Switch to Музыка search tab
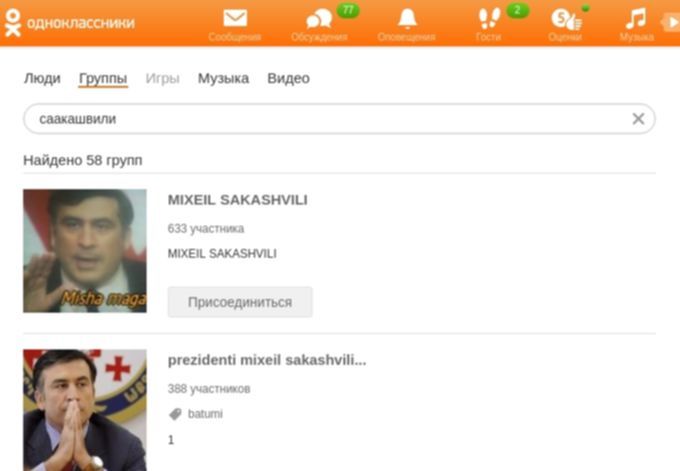The image size is (680, 471). click(223, 78)
